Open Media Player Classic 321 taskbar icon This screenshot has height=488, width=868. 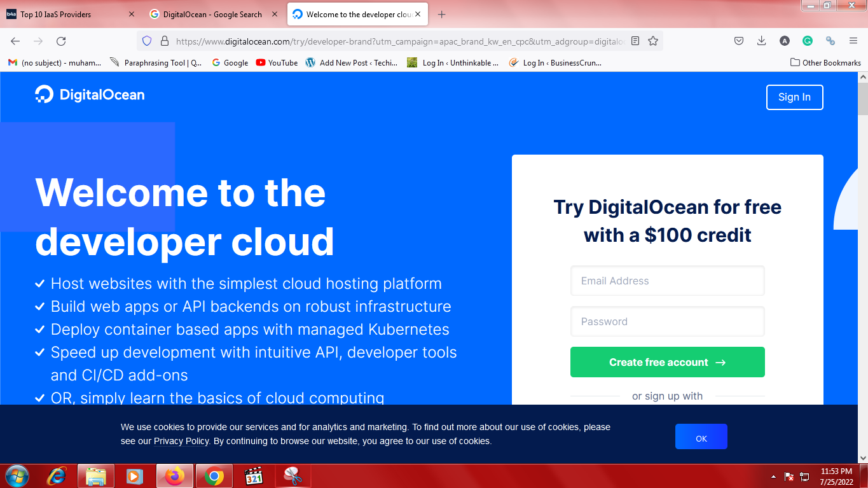[254, 476]
